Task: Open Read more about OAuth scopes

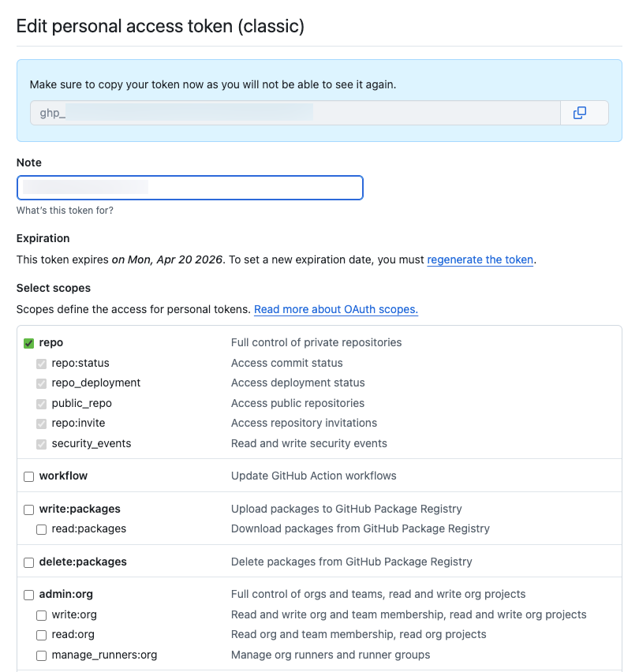Action: point(335,309)
